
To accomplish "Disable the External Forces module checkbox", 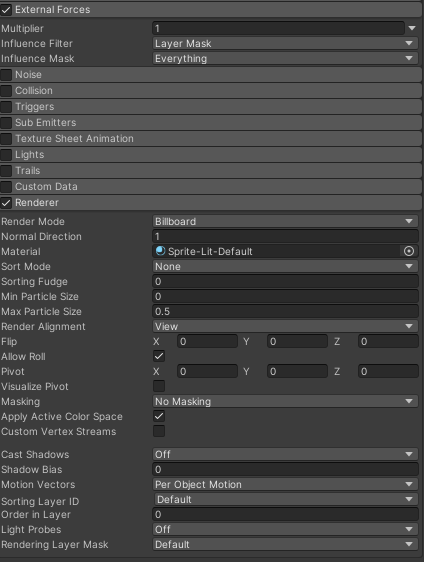I will tap(6, 10).
